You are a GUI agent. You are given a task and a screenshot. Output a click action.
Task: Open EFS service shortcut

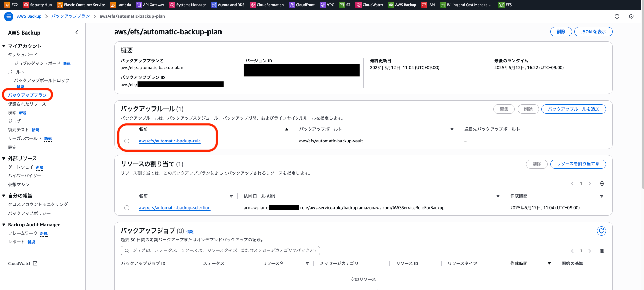point(505,5)
